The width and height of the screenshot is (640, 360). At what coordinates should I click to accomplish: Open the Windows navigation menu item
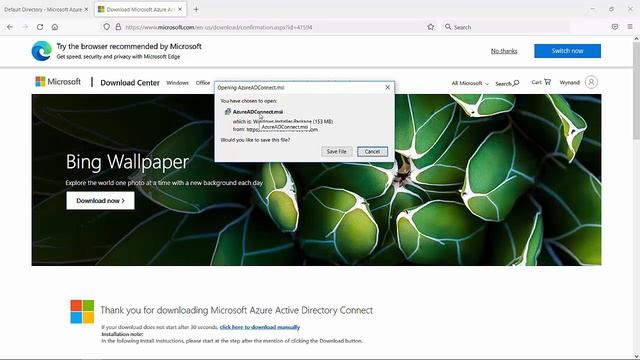[177, 82]
